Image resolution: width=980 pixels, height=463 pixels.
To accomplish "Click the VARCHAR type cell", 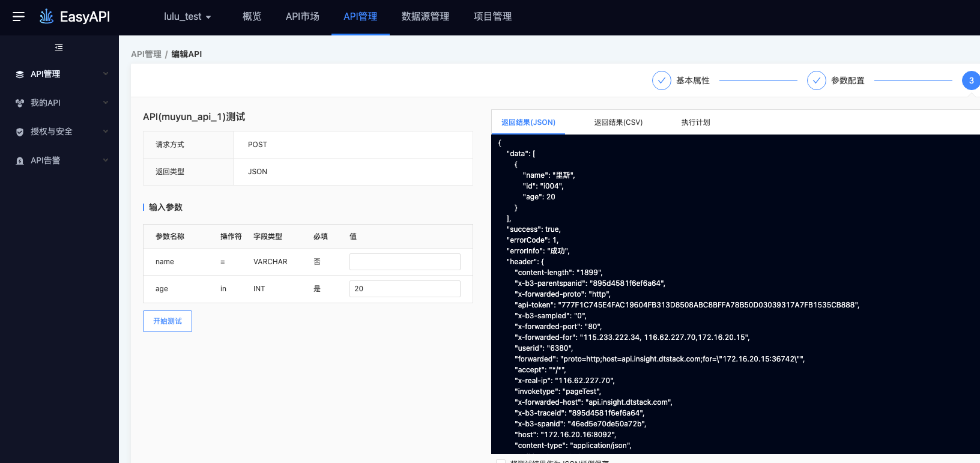I will 270,262.
